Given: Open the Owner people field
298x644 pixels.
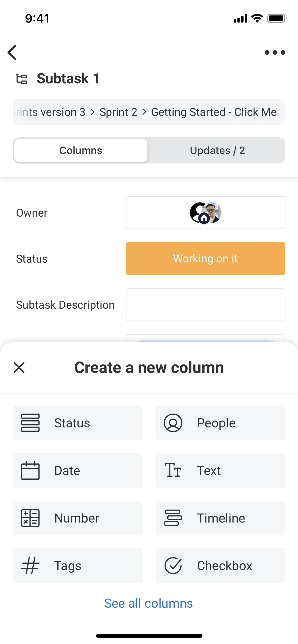Looking at the screenshot, I should 205,213.
